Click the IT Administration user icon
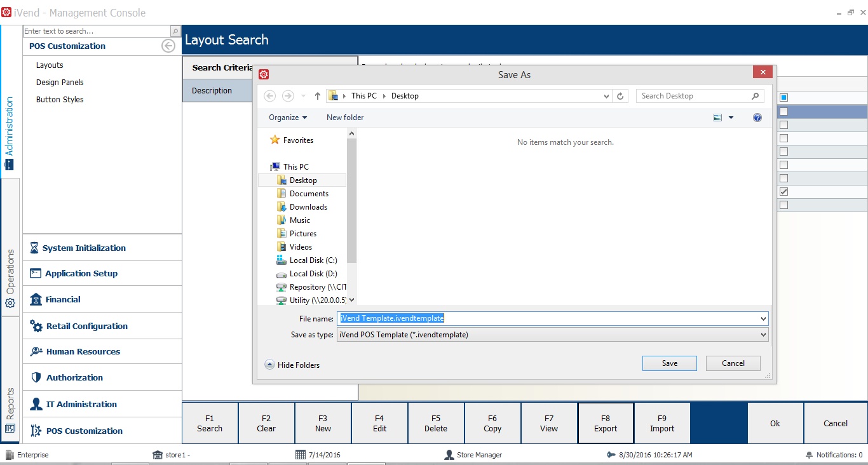 pos(36,404)
